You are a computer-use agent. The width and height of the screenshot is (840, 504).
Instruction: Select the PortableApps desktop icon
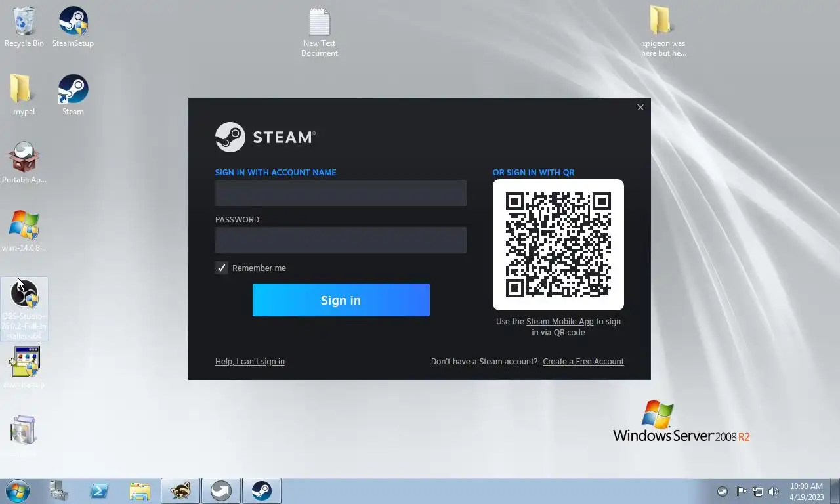(x=24, y=163)
